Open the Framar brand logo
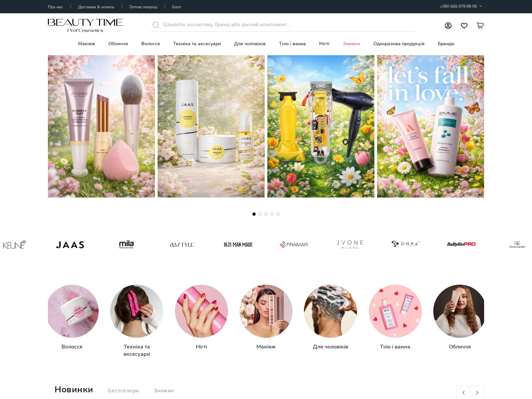The image size is (532, 399). [294, 245]
